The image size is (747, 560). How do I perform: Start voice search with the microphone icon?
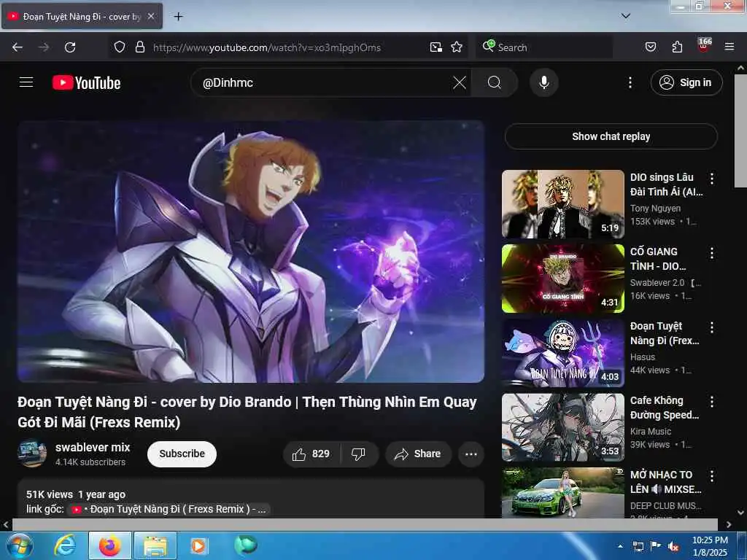pyautogui.click(x=544, y=82)
